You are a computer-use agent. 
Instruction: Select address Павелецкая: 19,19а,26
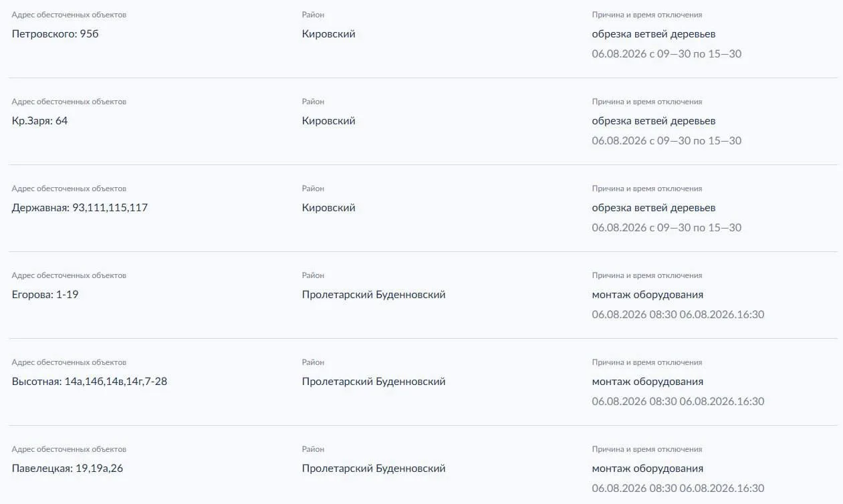[68, 469]
